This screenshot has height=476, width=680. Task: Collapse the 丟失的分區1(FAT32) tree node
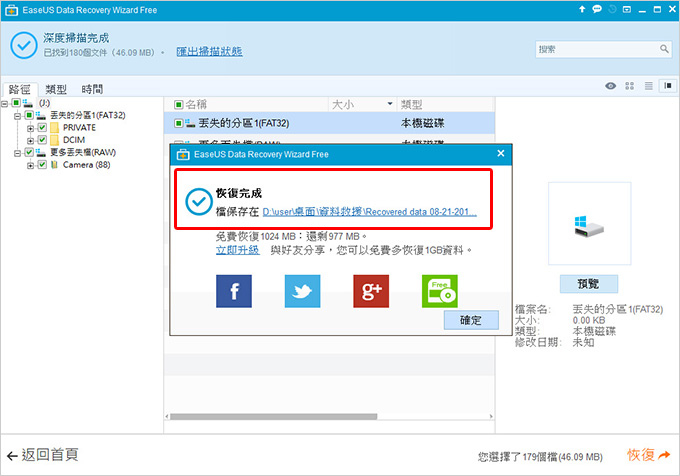pos(17,116)
